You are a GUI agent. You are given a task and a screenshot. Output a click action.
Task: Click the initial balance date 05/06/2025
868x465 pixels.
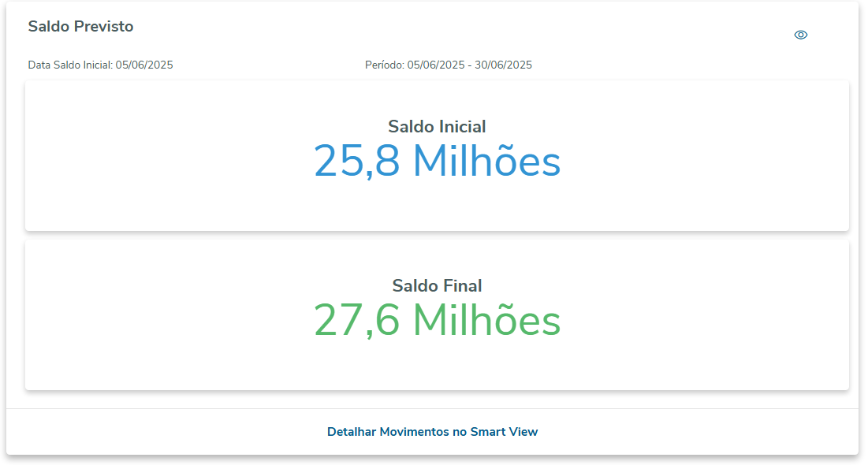pyautogui.click(x=144, y=65)
